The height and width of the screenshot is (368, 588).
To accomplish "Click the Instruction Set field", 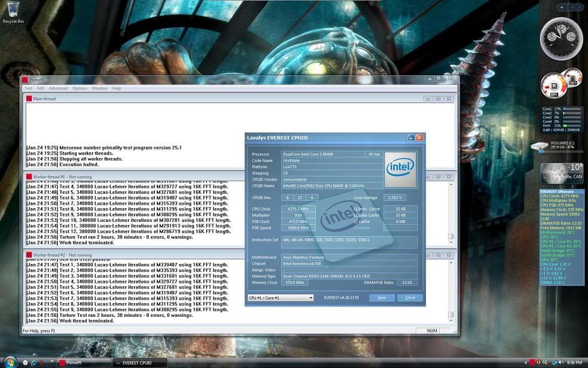I will pos(350,242).
